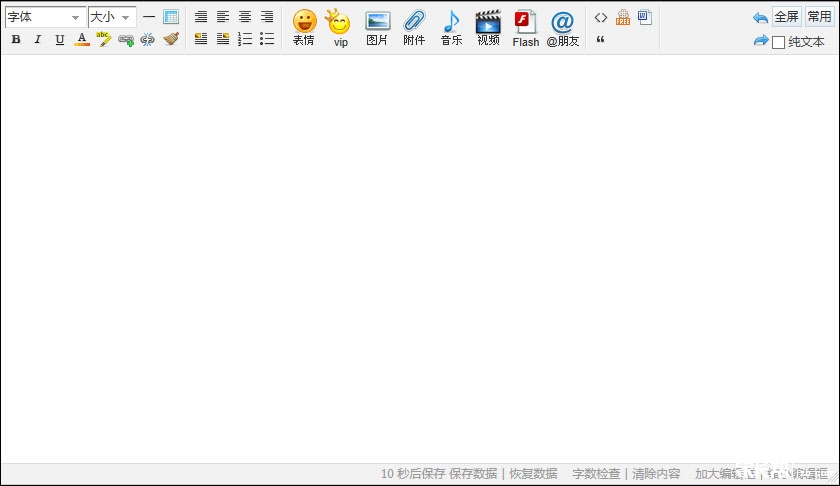The height and width of the screenshot is (486, 840).
Task: Click 恢复数据 to restore data
Action: (x=533, y=474)
